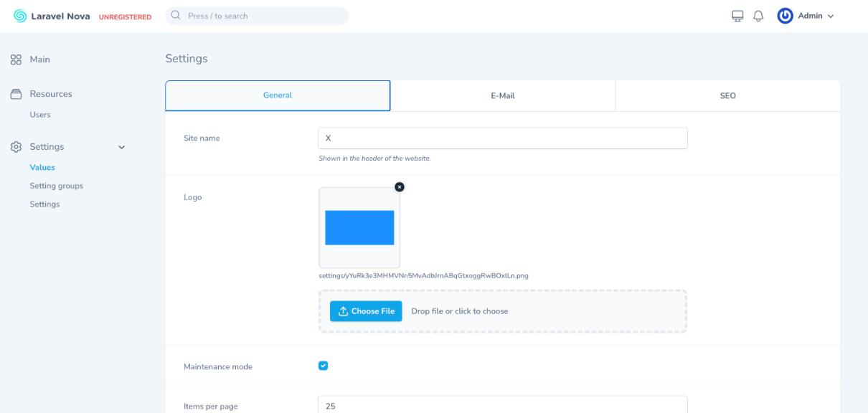This screenshot has height=413, width=868.
Task: Click the 'Shown in the header' help text
Action: coord(374,158)
